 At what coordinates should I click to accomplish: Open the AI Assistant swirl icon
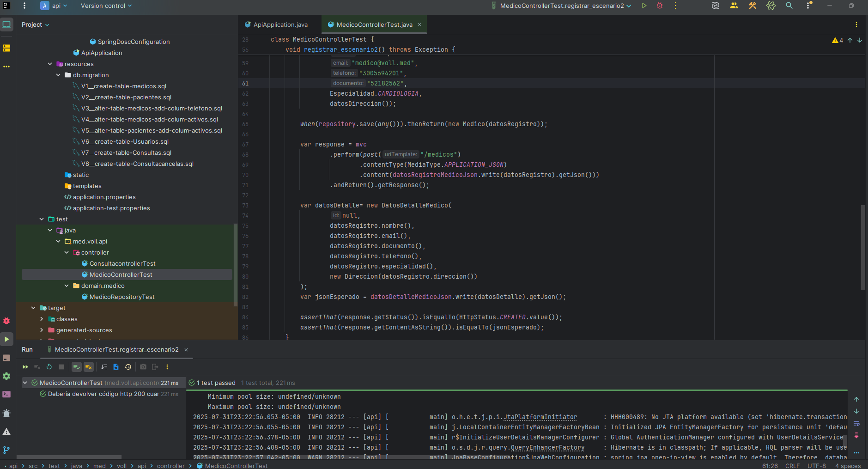click(716, 6)
